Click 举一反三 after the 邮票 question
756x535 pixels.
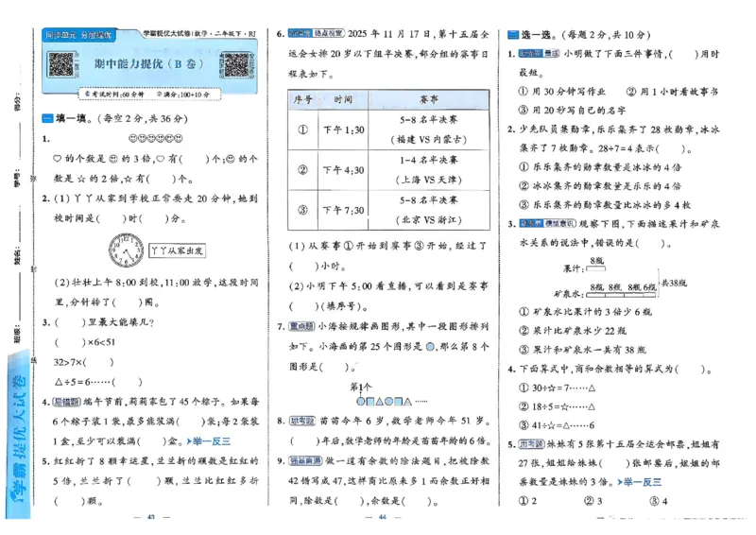640,482
